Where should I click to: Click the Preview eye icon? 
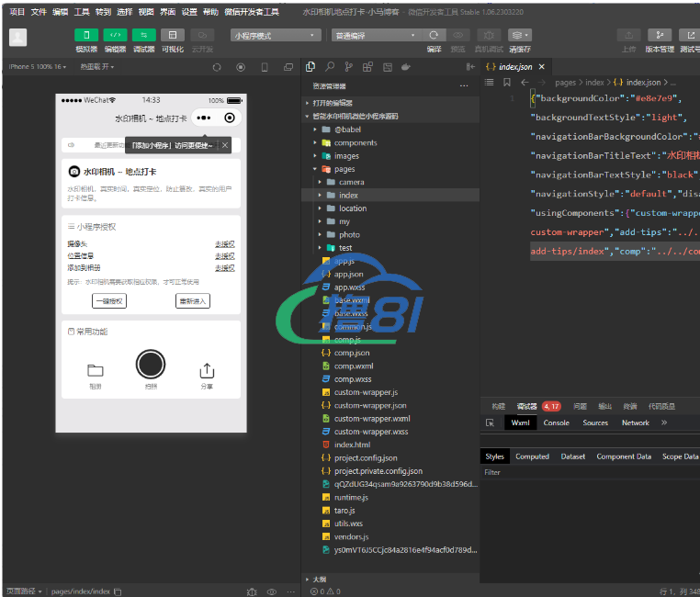[458, 35]
